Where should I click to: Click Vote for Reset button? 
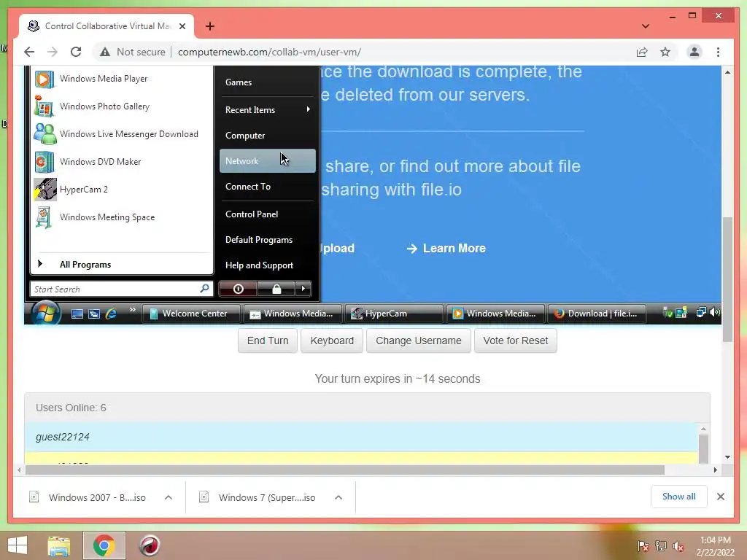(x=516, y=341)
